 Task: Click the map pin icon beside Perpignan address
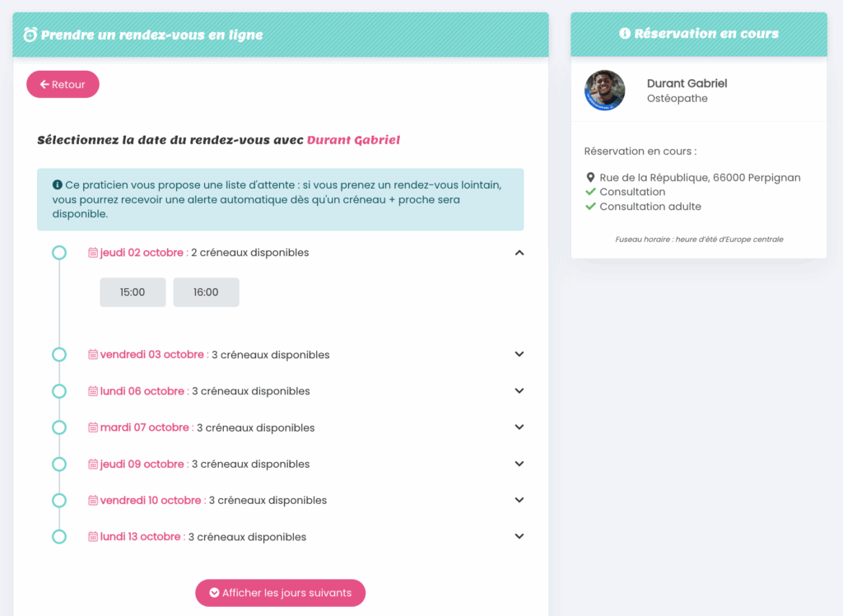tap(590, 178)
